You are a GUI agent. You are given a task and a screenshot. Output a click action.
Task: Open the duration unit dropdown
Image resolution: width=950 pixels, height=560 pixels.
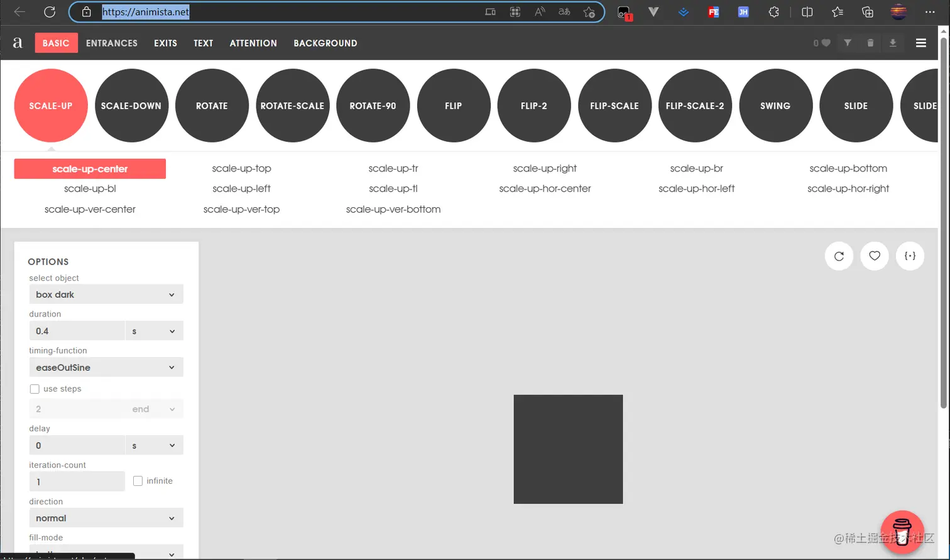click(x=154, y=331)
